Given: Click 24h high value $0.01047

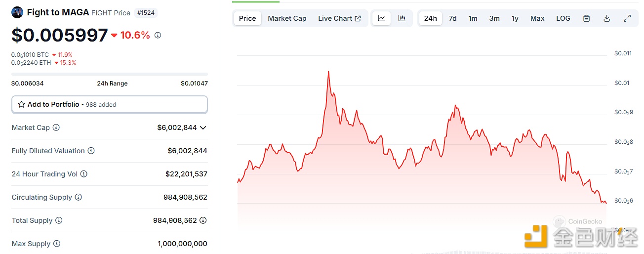Looking at the screenshot, I should pos(194,84).
